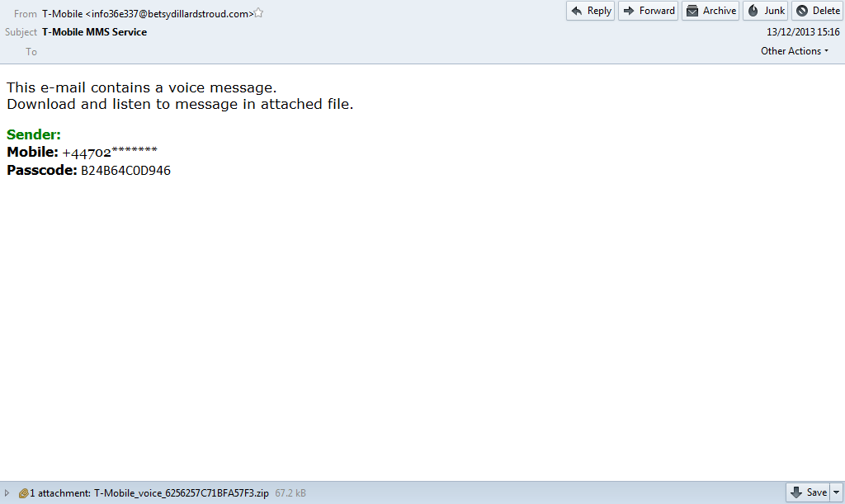Click the passcode value B24B64C0D946

tap(125, 171)
